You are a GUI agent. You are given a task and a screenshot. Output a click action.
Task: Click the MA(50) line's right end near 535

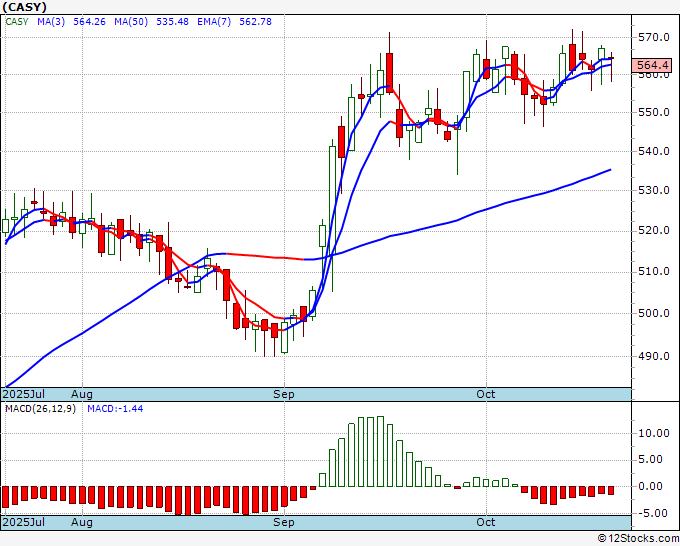(x=610, y=170)
